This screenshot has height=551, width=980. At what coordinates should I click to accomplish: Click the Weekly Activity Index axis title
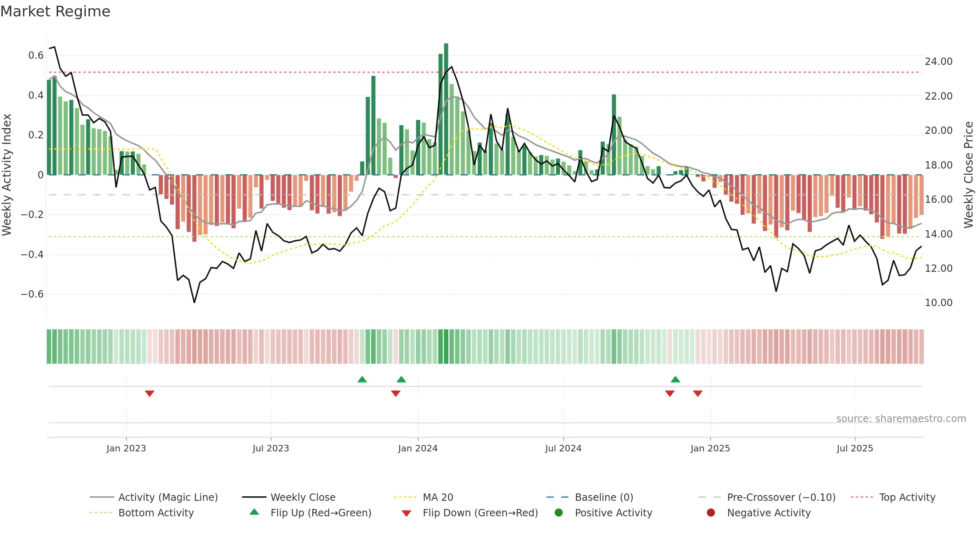[x=7, y=175]
